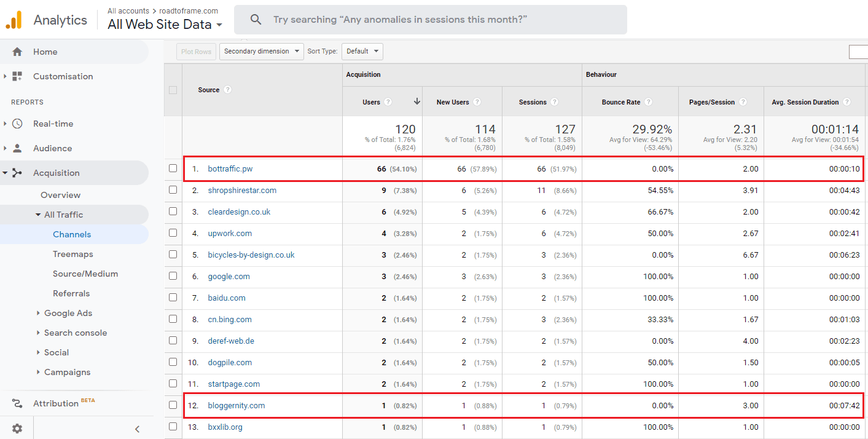Image resolution: width=868 pixels, height=439 pixels.
Task: Click the Google Analytics logo icon
Action: [14, 20]
